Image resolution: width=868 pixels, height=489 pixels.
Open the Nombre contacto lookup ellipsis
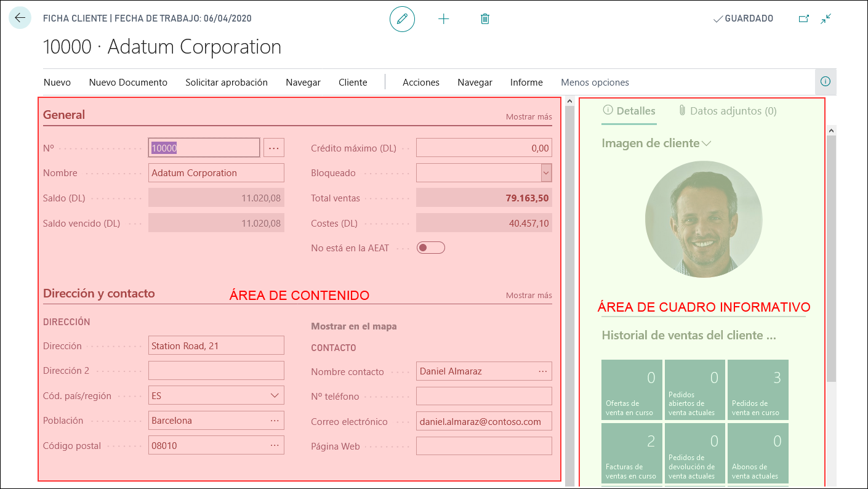(542, 371)
